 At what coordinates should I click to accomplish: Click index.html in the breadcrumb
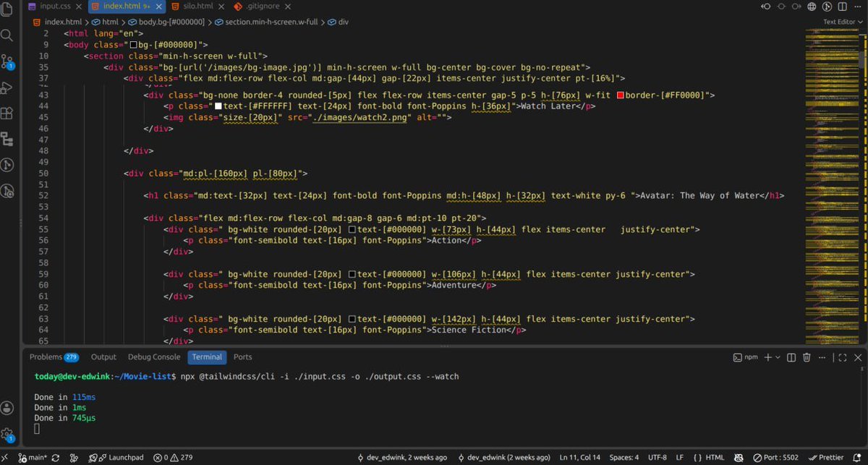tap(57, 22)
